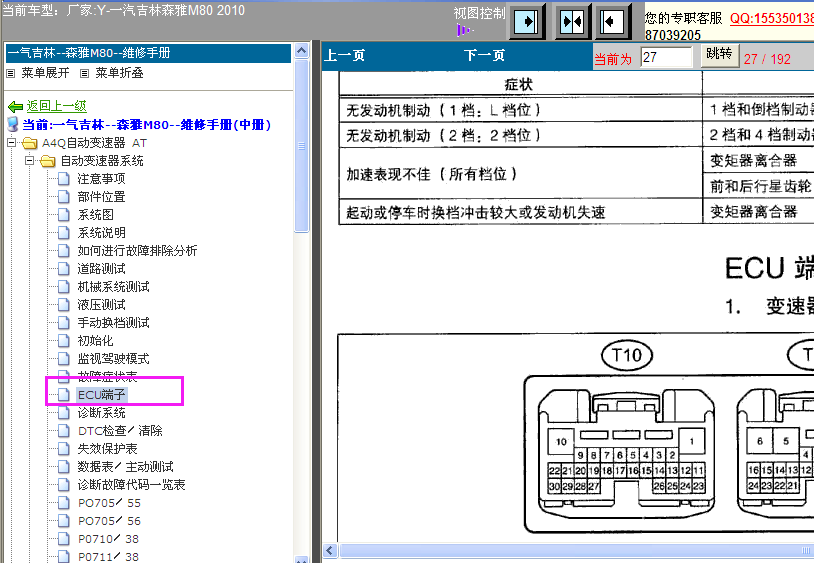Click page icon beside 系统图
Image resolution: width=814 pixels, height=563 pixels.
pyautogui.click(x=63, y=215)
